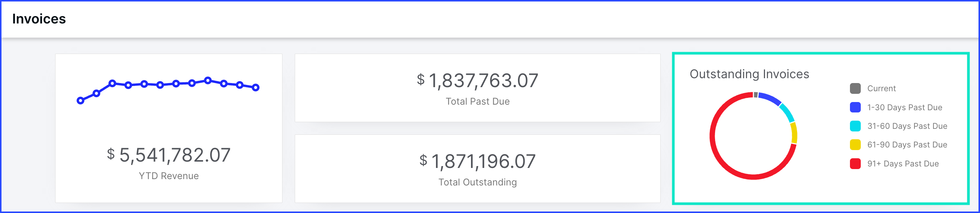Toggle the 91+ Days Past Due label
Viewport: 980px width, 213px height.
coord(903,163)
